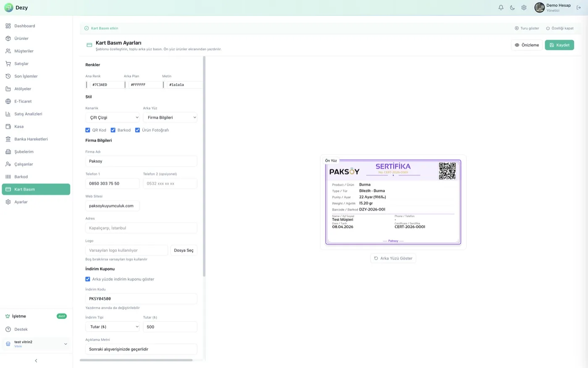Open notifications bell icon

coord(501,8)
